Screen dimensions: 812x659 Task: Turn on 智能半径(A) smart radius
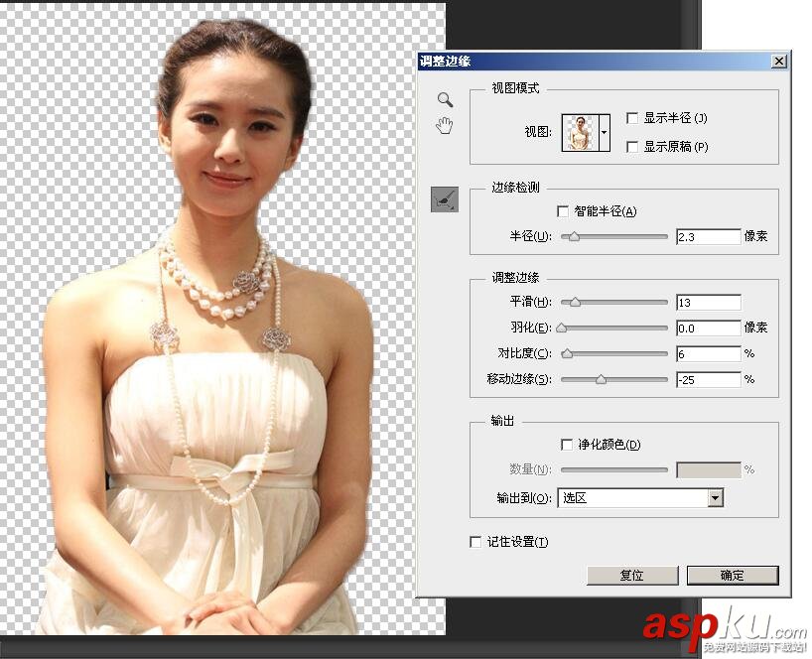(x=563, y=209)
